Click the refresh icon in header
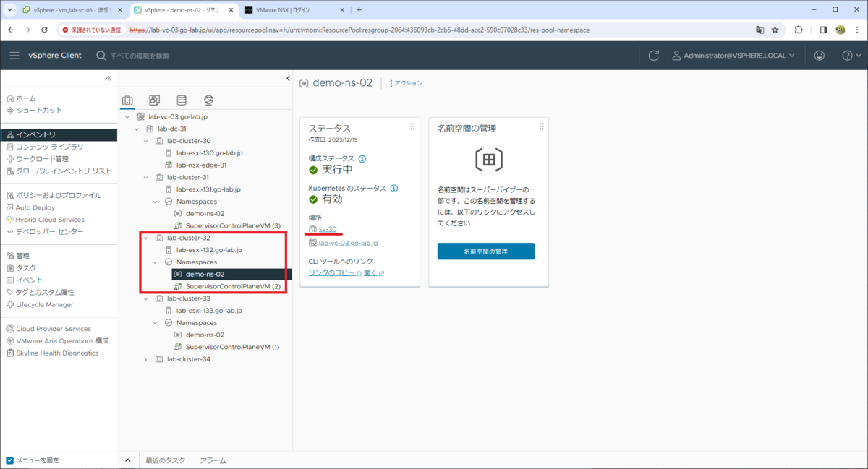Screen dimensions: 868x469 [654, 56]
